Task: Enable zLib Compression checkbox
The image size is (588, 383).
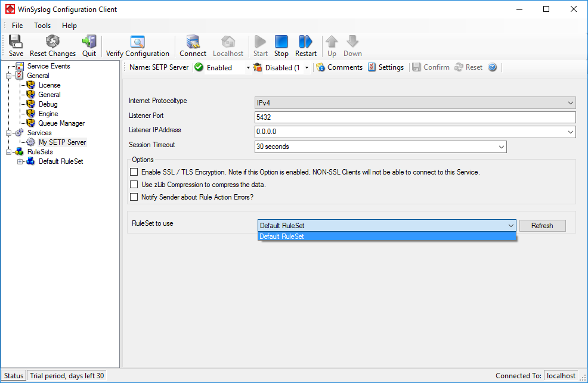Action: click(x=134, y=185)
